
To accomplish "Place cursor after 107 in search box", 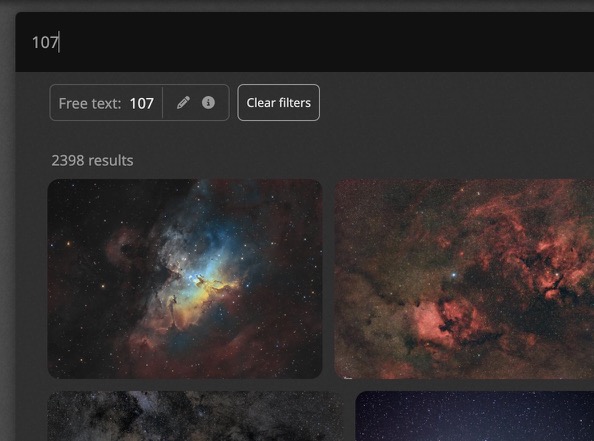I will (59, 42).
